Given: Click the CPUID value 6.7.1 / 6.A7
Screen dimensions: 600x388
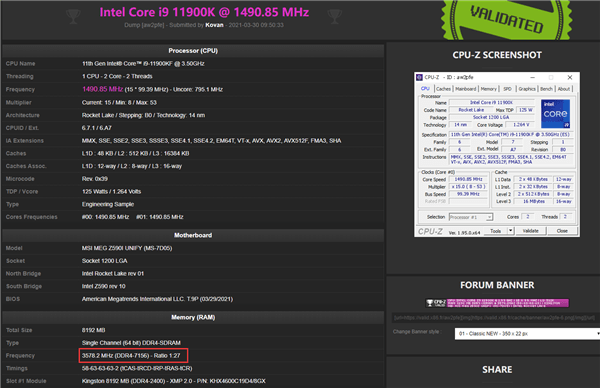Looking at the screenshot, I should (x=97, y=128).
